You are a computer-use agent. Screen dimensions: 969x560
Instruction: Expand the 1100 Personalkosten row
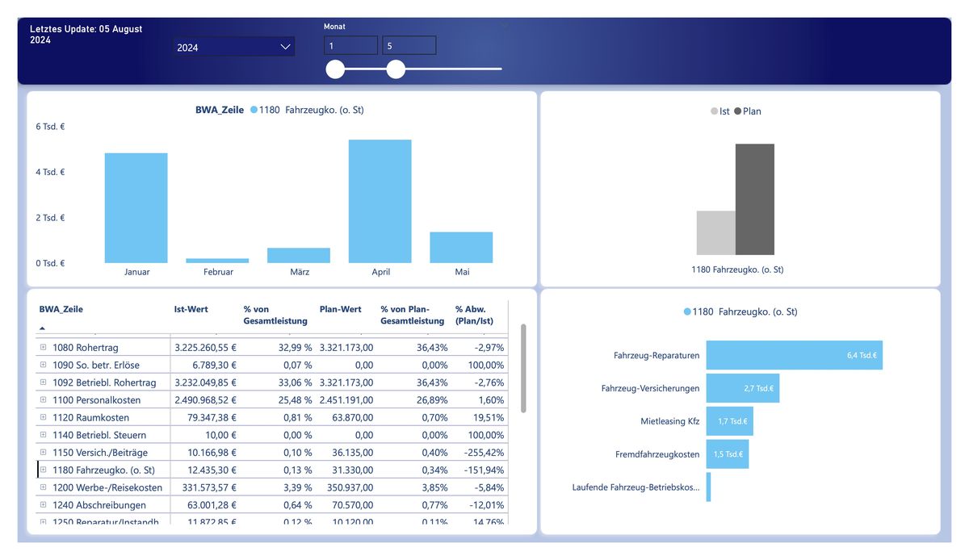click(x=44, y=400)
